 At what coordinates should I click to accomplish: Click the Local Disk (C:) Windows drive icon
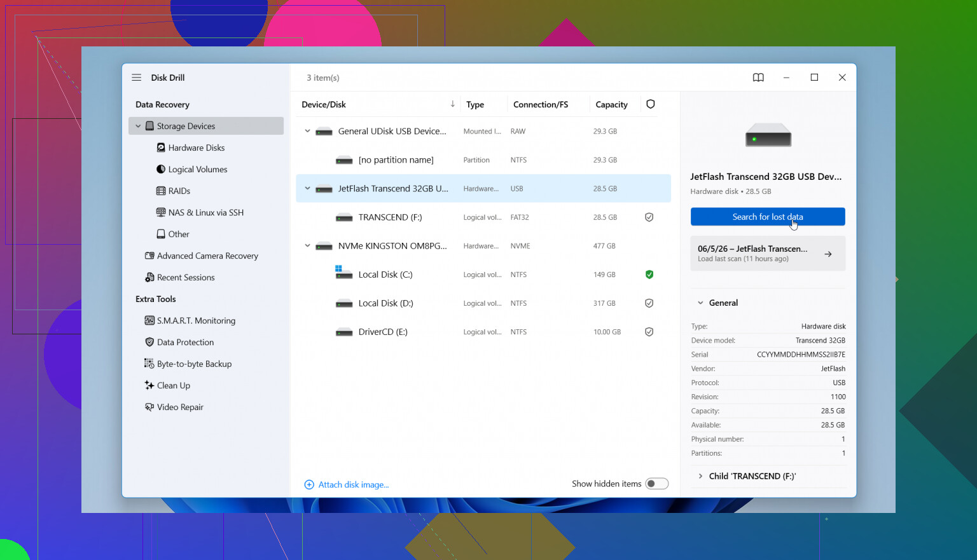point(343,273)
